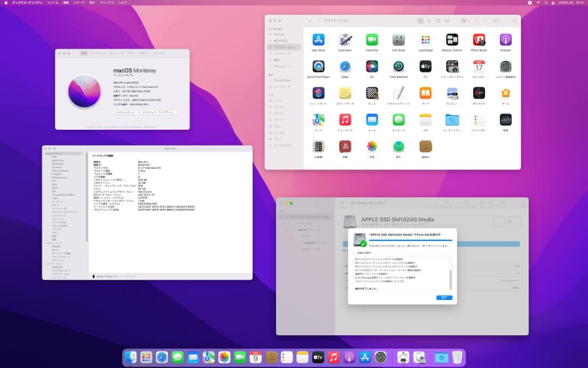Screen dimensions: 588x368
Task: Click the First Aid log scrollbar
Action: pos(450,278)
